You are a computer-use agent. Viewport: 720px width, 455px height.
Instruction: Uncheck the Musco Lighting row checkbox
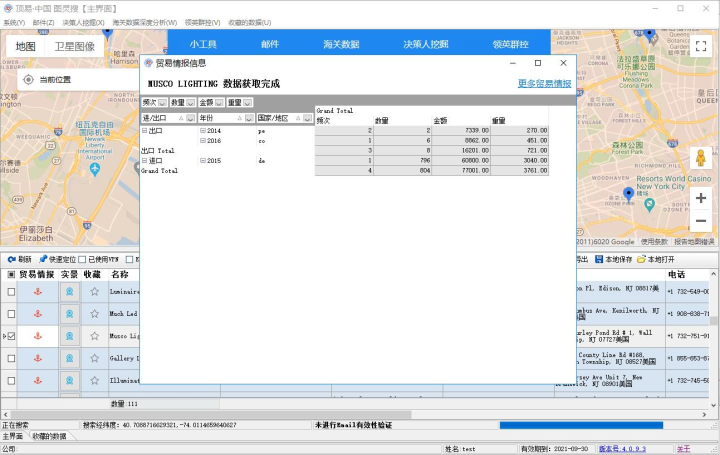click(x=11, y=336)
